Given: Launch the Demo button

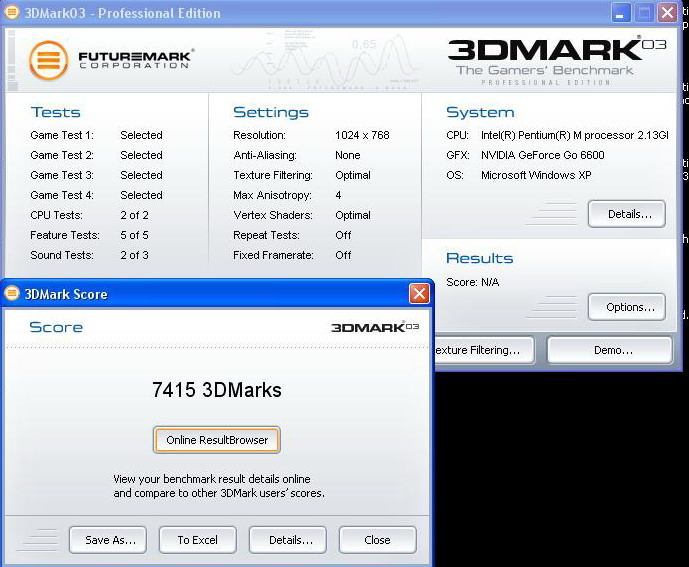Looking at the screenshot, I should (610, 350).
